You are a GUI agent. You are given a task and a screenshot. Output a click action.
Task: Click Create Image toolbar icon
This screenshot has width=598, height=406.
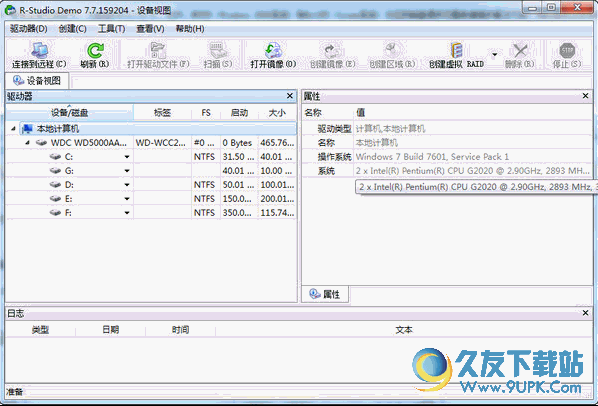click(333, 51)
